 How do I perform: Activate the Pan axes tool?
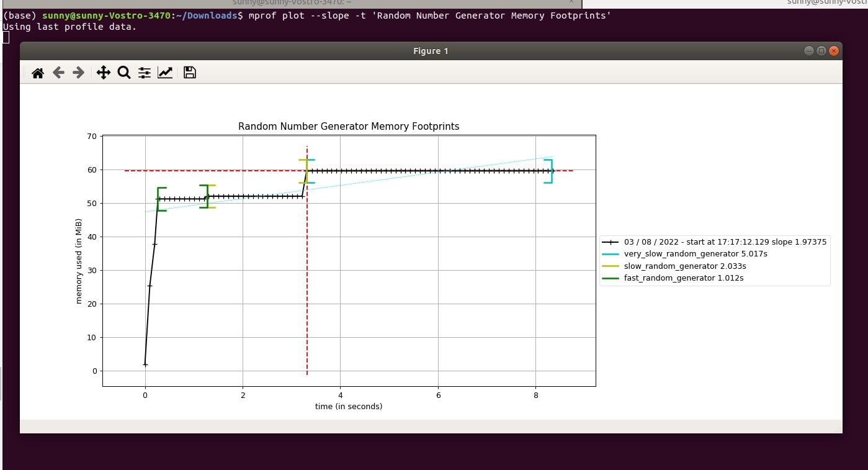coord(104,73)
